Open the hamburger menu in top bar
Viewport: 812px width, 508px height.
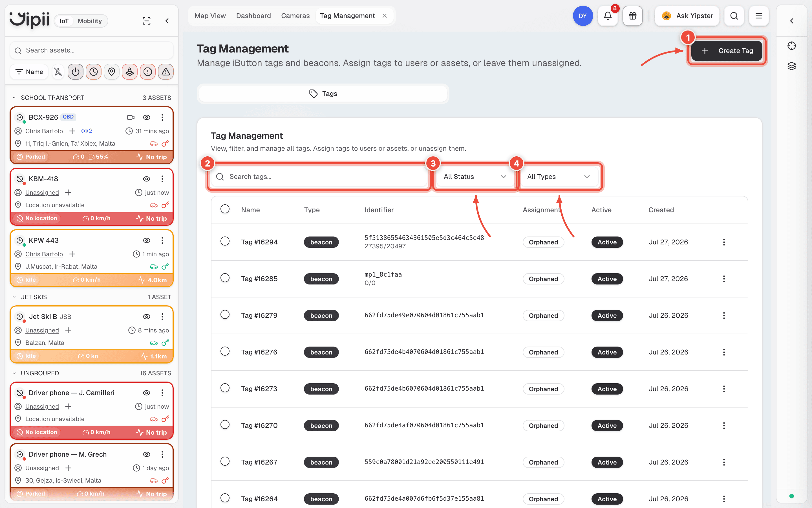click(759, 16)
